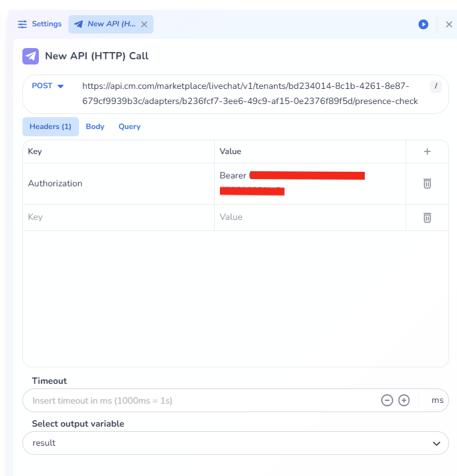Click the ms unit label
The width and height of the screenshot is (457, 476).
pyautogui.click(x=437, y=401)
